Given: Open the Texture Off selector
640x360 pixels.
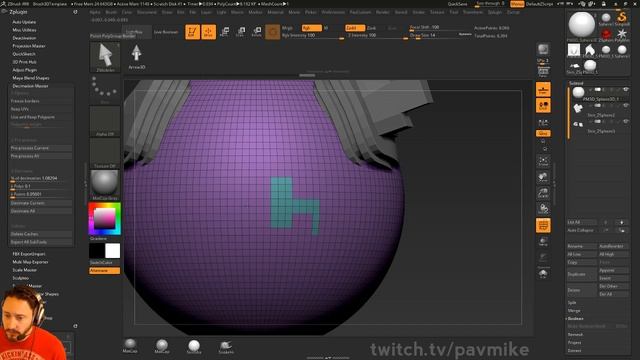Looking at the screenshot, I should (105, 153).
